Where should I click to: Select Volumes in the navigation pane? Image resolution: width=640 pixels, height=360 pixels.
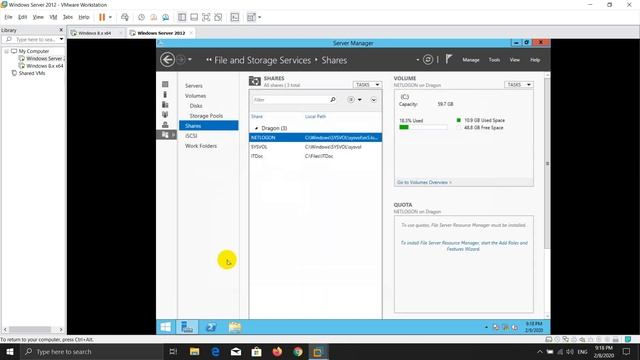196,96
